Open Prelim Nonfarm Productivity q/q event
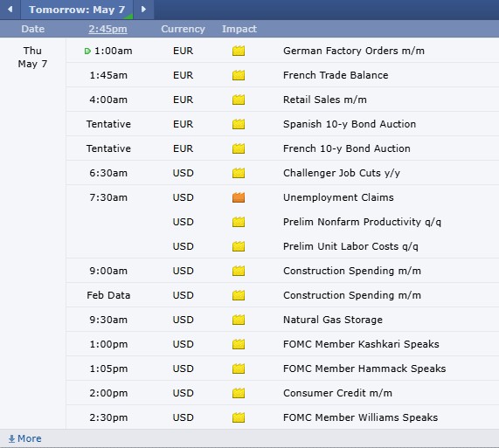This screenshot has height=448, width=499. click(362, 222)
